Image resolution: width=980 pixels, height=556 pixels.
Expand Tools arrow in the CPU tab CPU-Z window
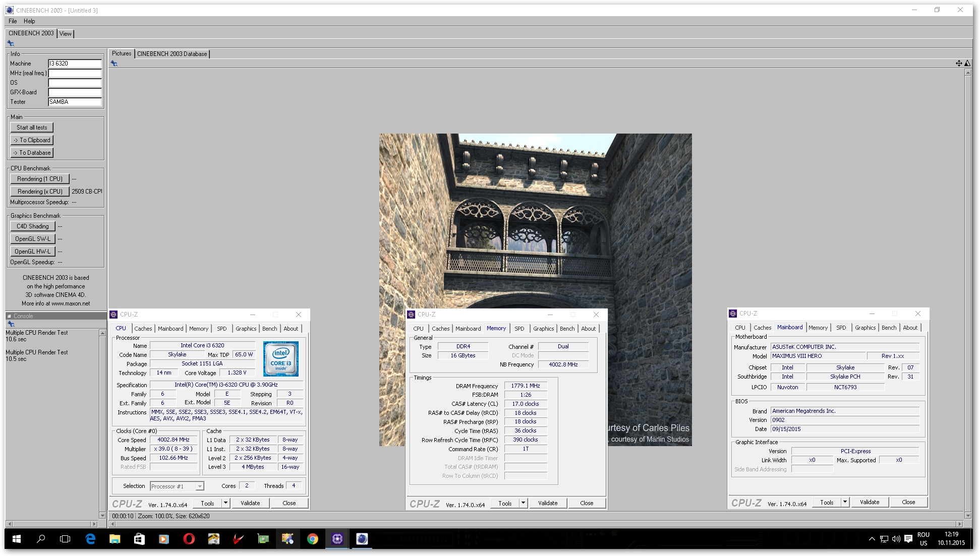(225, 503)
